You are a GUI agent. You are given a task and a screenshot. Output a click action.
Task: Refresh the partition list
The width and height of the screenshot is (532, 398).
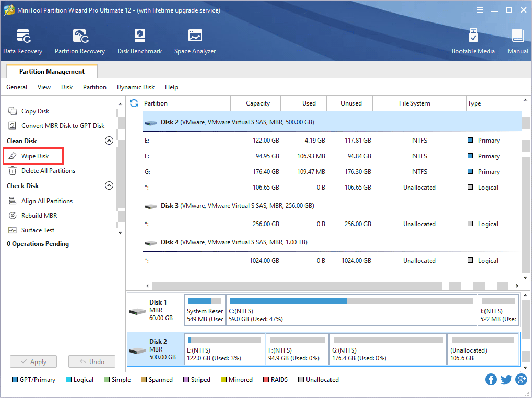coord(134,103)
